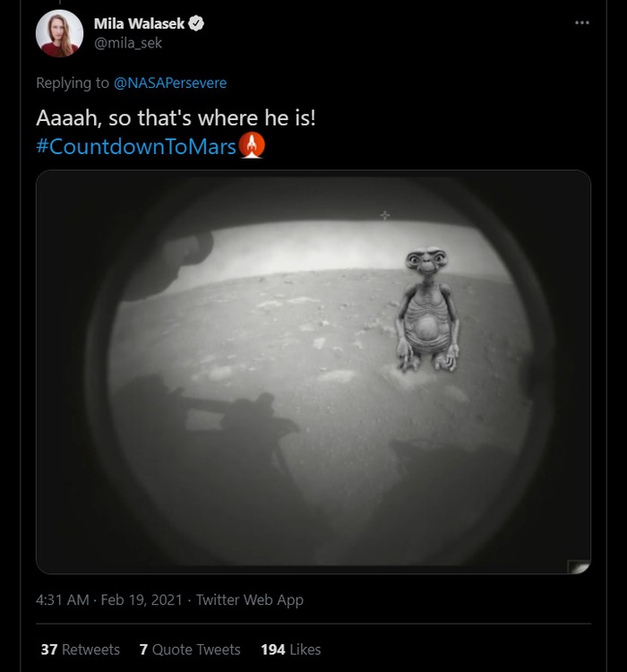The height and width of the screenshot is (672, 627).
Task: Click the E.T. alien figure in the photo
Action: (428, 309)
